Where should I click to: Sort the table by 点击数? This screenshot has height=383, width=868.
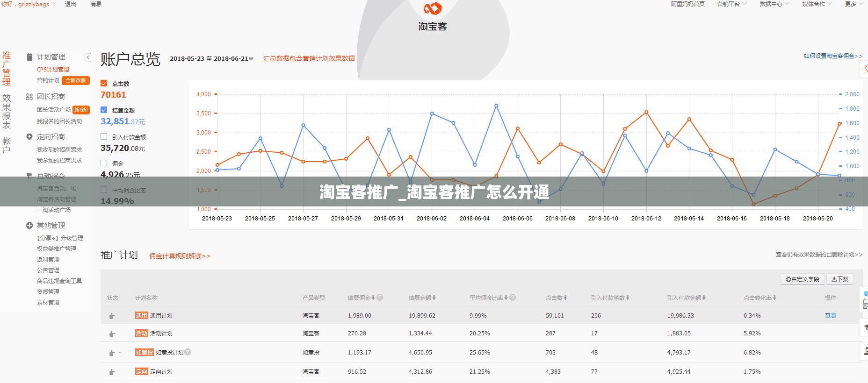tap(557, 298)
